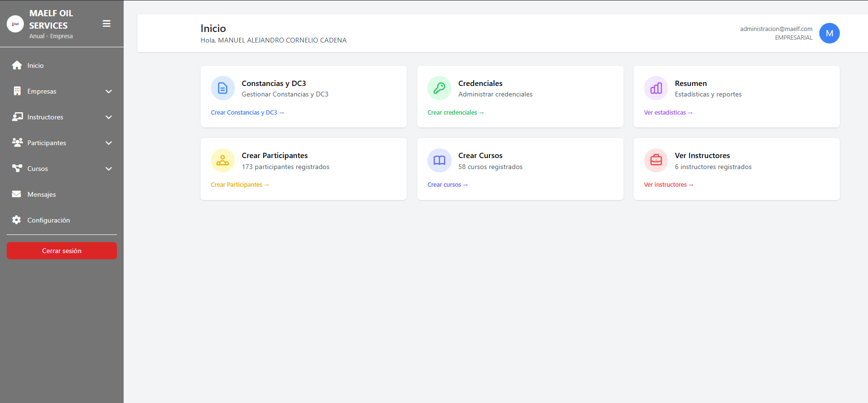Open the user avatar M circle

click(829, 33)
